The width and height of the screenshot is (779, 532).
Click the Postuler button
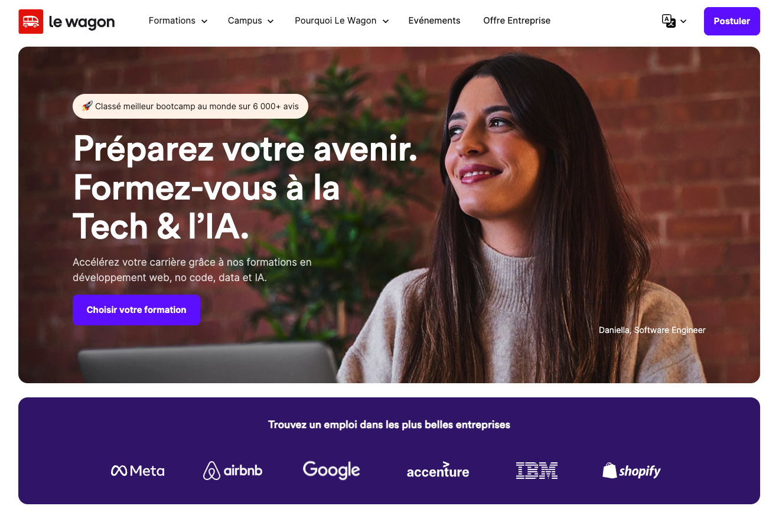(x=732, y=21)
